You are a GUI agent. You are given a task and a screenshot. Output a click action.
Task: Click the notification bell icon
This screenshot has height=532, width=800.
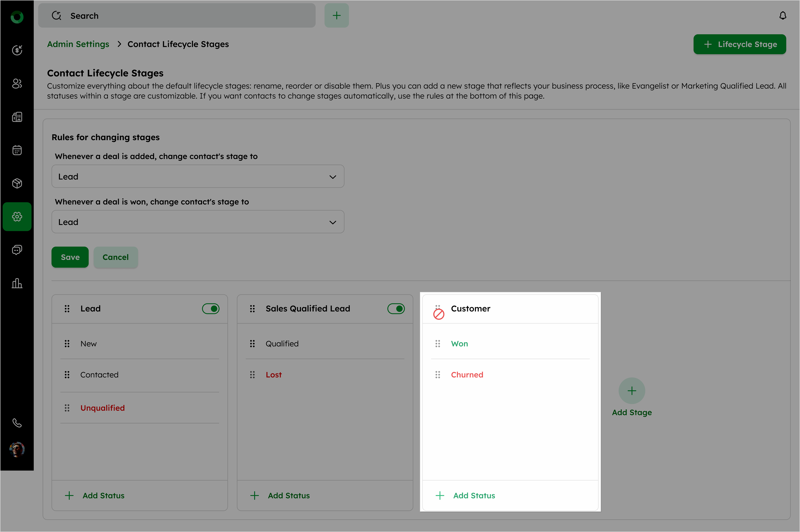coord(783,16)
